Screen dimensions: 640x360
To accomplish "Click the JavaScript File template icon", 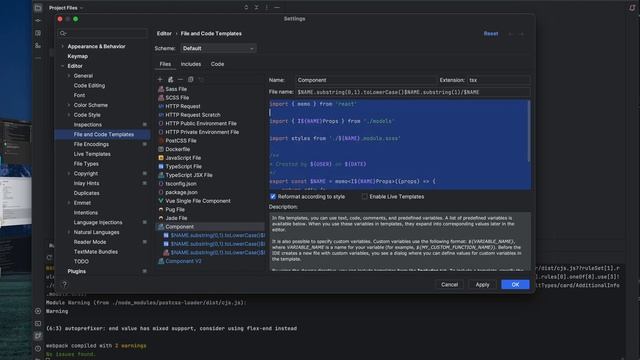I will point(161,158).
